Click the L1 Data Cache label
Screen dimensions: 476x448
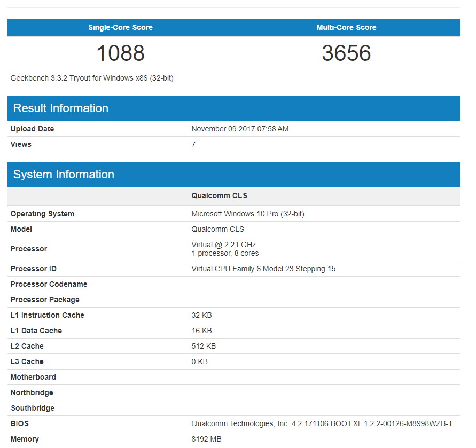click(36, 331)
